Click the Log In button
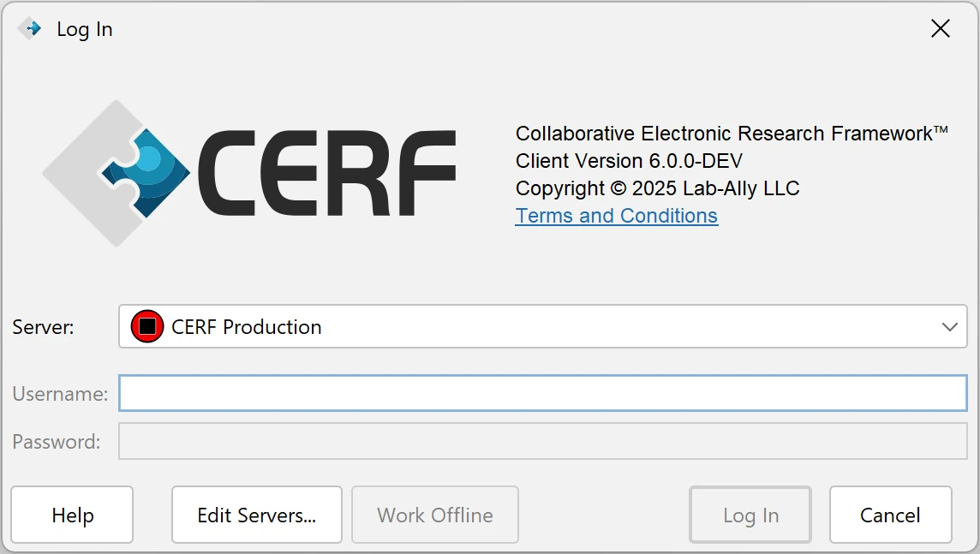This screenshot has width=980, height=554. click(750, 515)
